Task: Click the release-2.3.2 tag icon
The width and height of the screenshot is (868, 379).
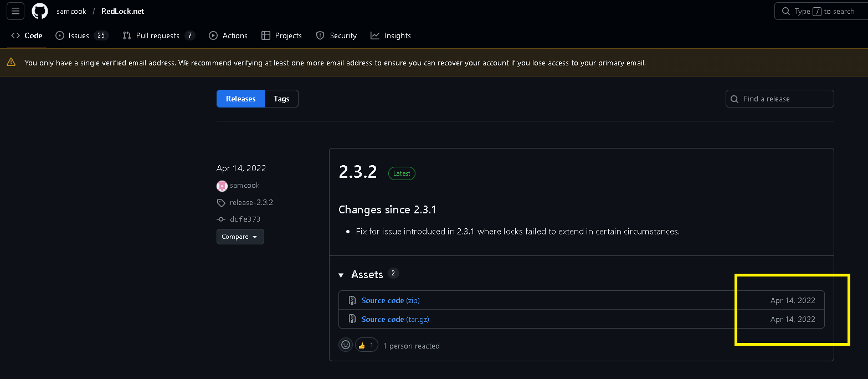Action: 222,203
